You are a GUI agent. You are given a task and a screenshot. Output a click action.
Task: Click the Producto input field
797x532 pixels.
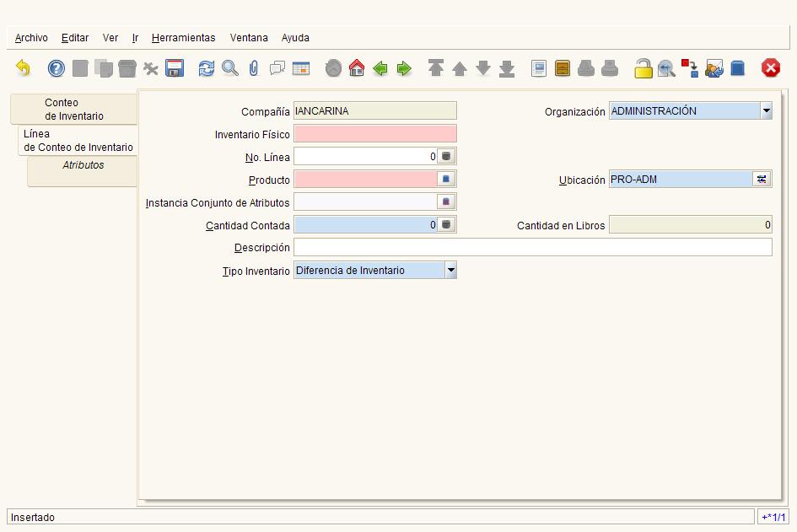tap(365, 179)
